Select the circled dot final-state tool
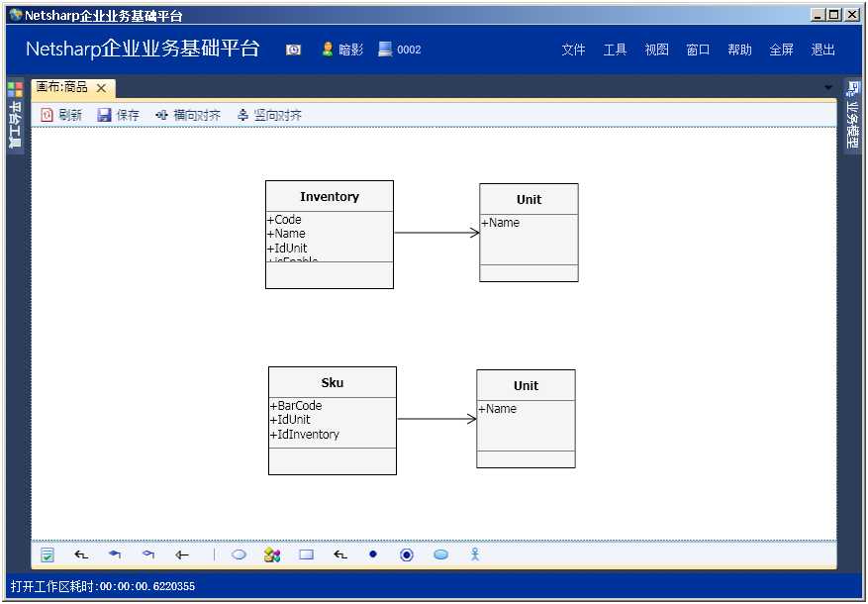The height and width of the screenshot is (604, 868). 407,554
